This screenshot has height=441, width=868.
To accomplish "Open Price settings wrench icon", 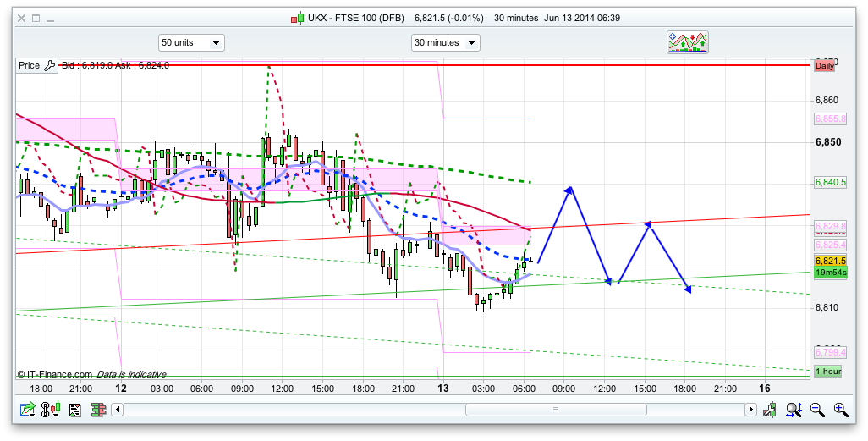I will click(x=49, y=65).
